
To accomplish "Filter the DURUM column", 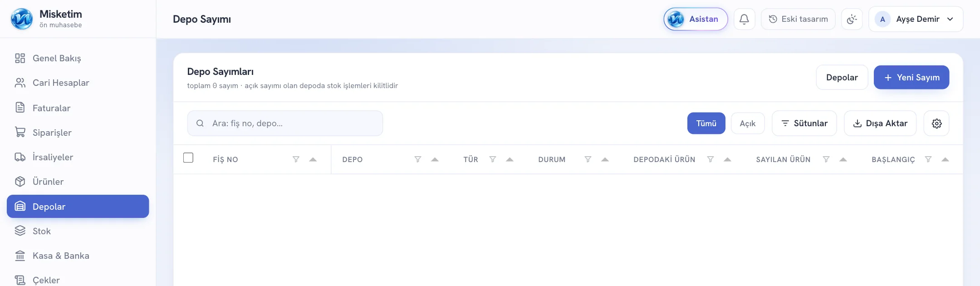I will point(588,159).
